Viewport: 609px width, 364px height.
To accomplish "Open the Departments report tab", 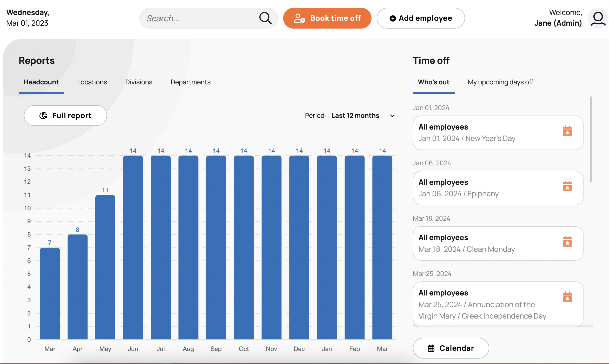I will tap(190, 82).
